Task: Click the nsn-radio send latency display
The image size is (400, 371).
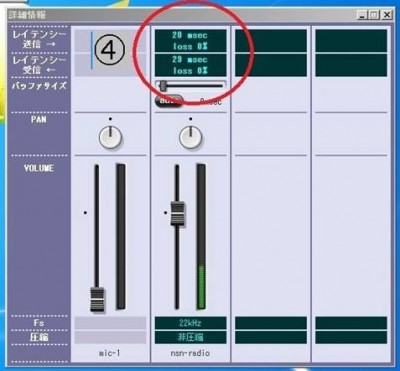Action: pos(190,40)
